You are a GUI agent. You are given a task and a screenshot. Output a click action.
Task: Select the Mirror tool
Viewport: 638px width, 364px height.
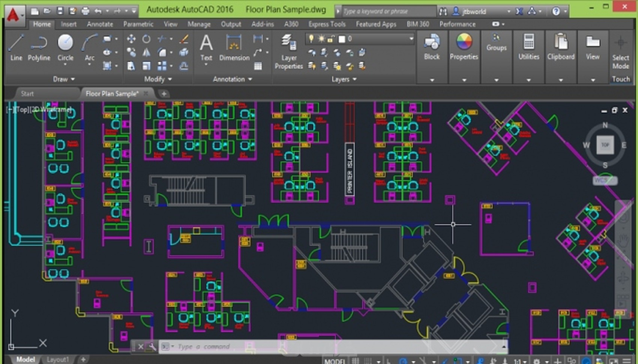pyautogui.click(x=146, y=52)
